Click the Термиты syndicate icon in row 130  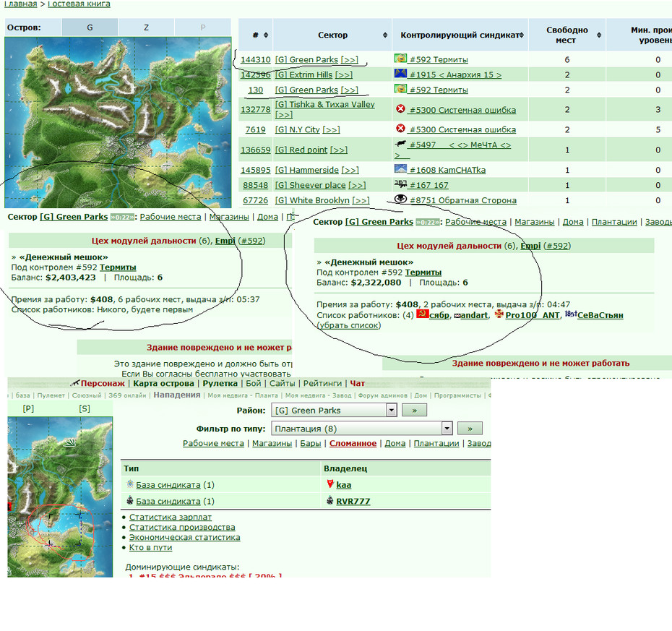[x=400, y=89]
